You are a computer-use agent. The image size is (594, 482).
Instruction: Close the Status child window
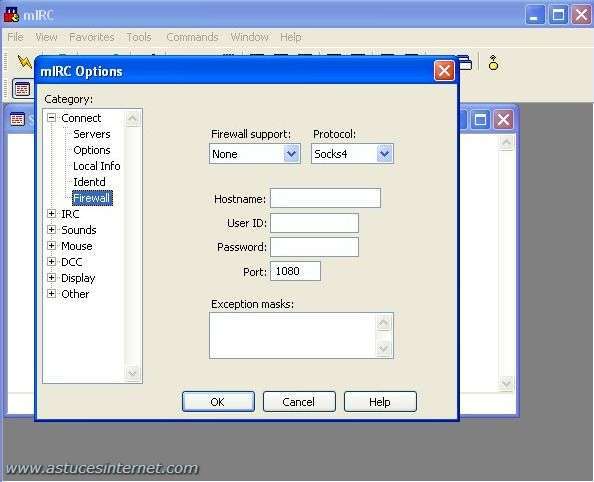point(503,120)
